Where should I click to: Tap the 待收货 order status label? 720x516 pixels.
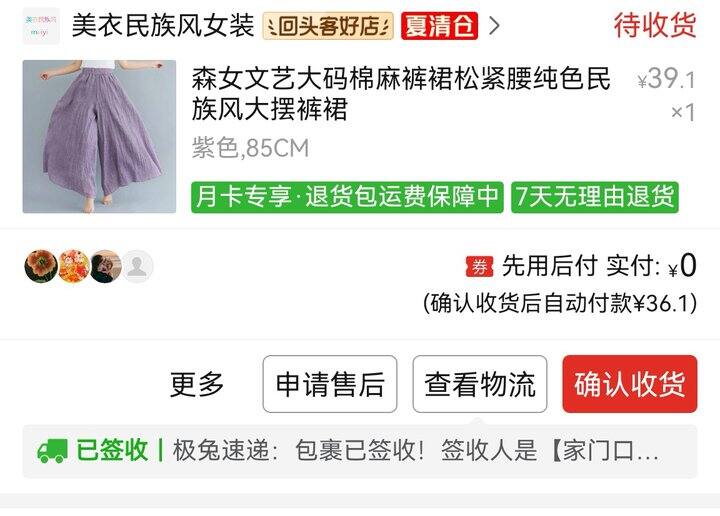tap(655, 26)
